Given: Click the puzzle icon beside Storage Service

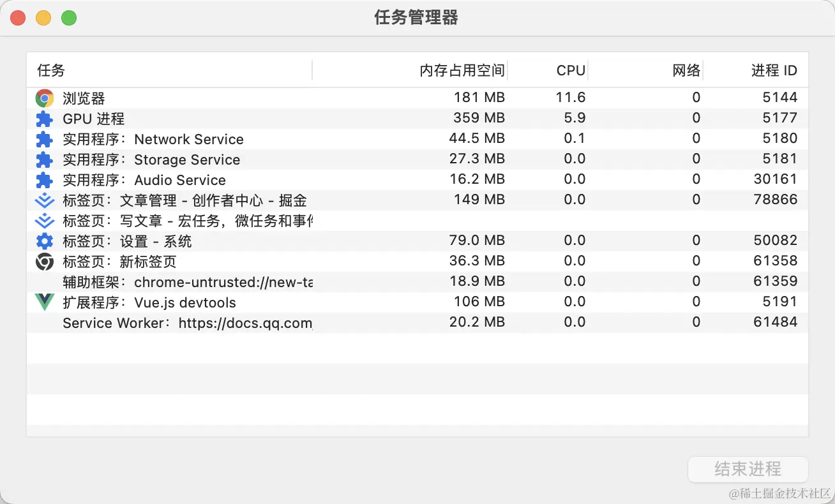Looking at the screenshot, I should 44,159.
